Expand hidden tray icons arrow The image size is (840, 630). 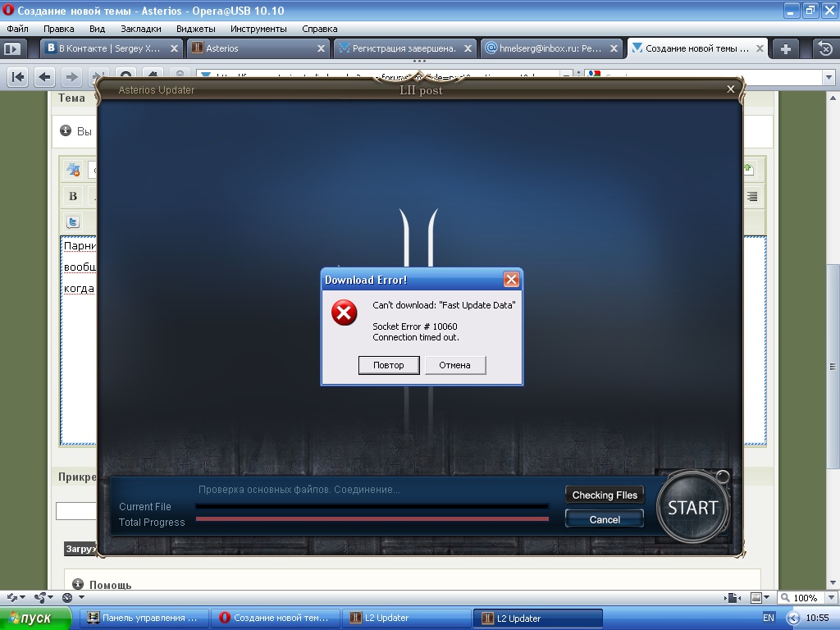pos(793,619)
